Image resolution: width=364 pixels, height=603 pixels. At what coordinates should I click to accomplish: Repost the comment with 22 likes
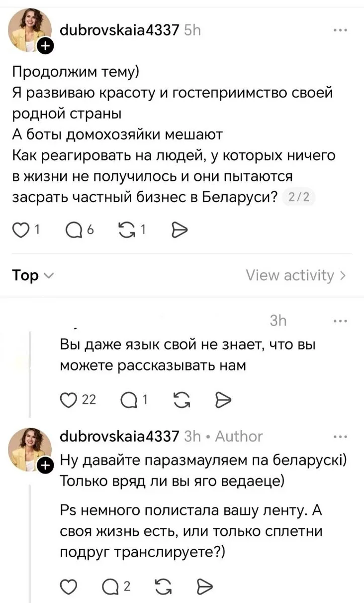click(x=177, y=399)
